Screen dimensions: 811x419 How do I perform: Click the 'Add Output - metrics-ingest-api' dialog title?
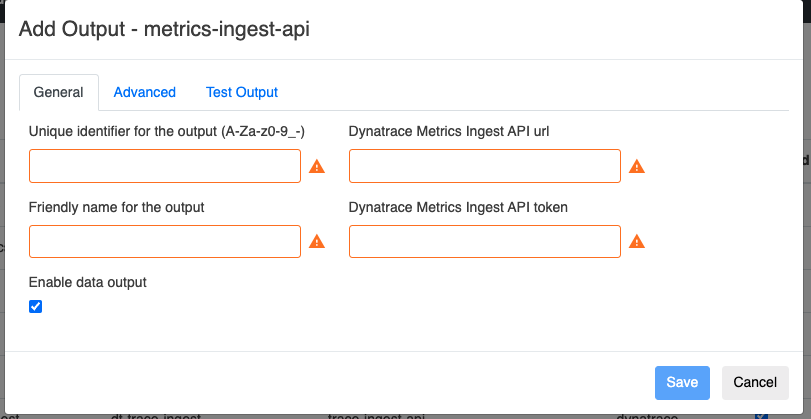click(164, 30)
